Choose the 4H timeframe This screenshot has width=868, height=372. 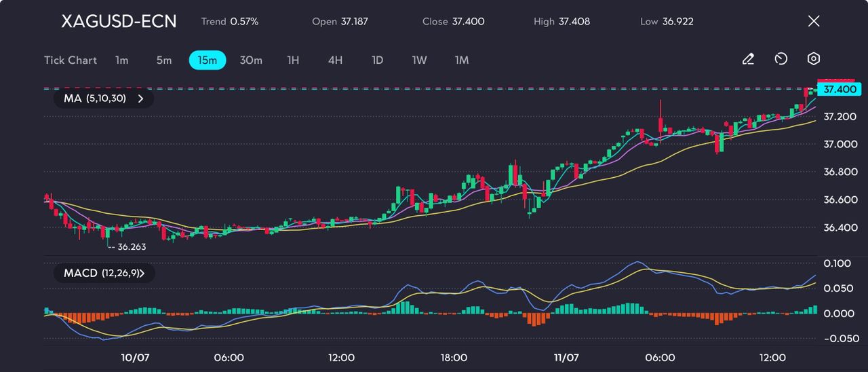[x=335, y=60]
